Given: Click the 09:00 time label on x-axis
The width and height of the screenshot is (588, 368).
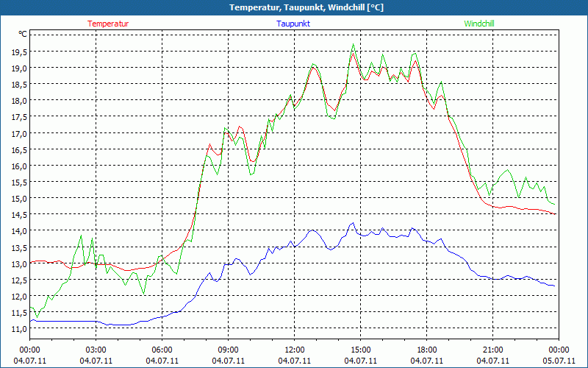Looking at the screenshot, I should 228,350.
